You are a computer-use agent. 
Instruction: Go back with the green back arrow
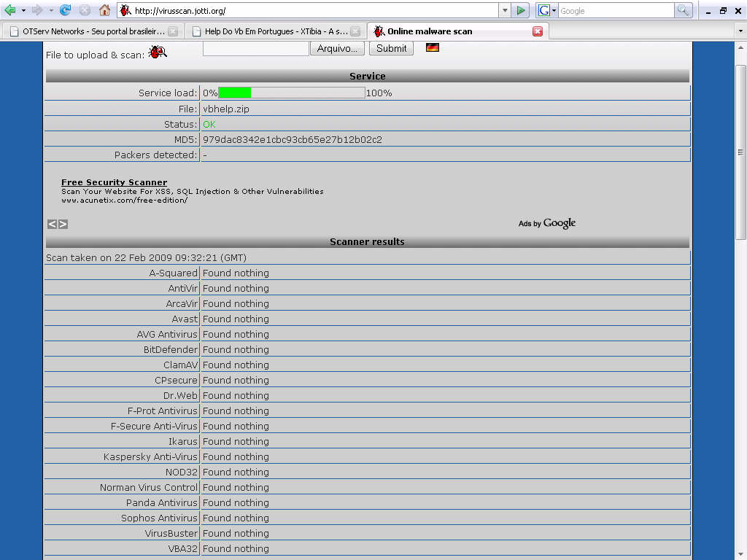tap(9, 10)
